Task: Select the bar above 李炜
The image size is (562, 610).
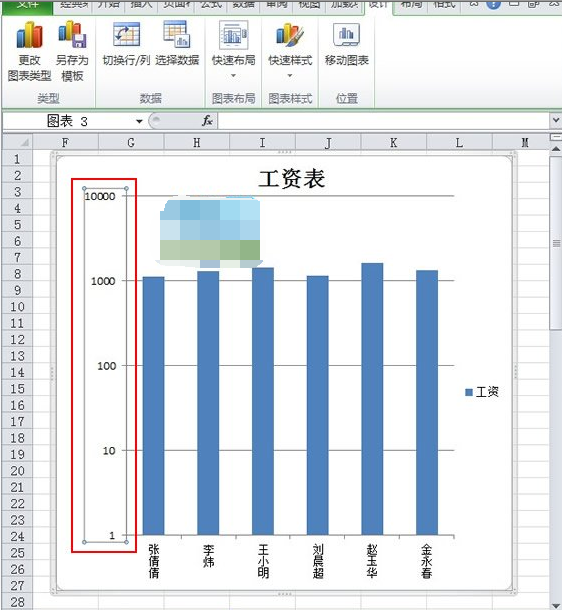Action: [208, 403]
